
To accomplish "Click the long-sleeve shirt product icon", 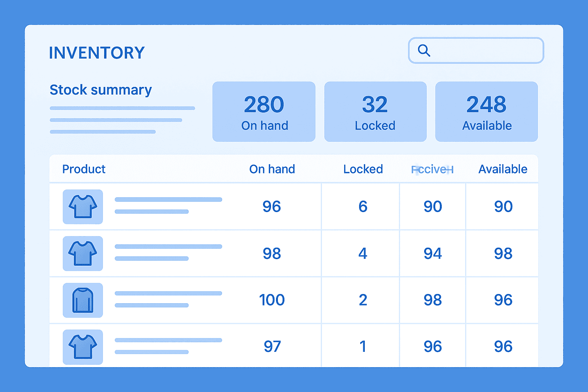I will tap(83, 300).
